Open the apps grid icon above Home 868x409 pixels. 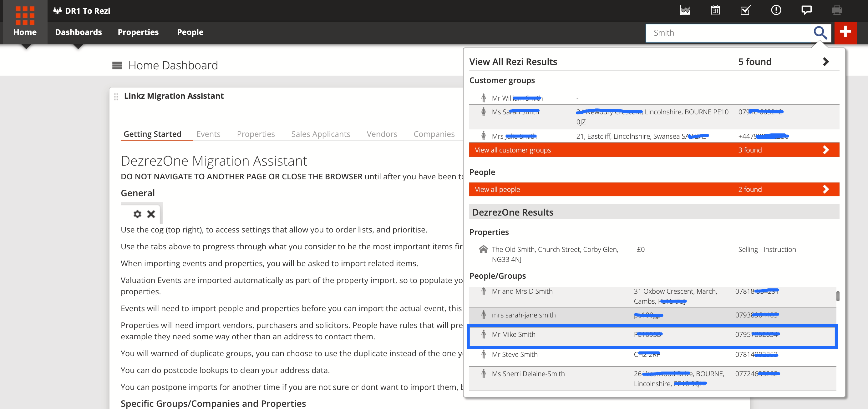[x=25, y=15]
